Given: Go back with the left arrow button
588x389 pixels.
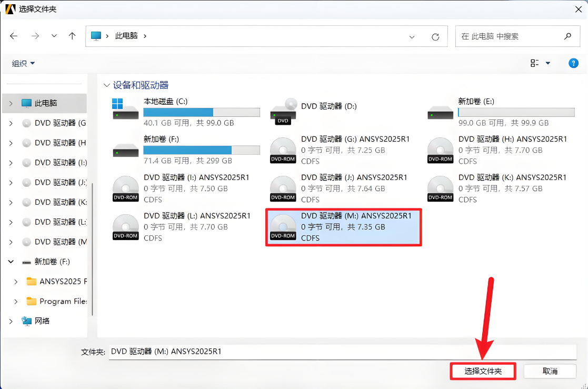Looking at the screenshot, I should tap(14, 36).
